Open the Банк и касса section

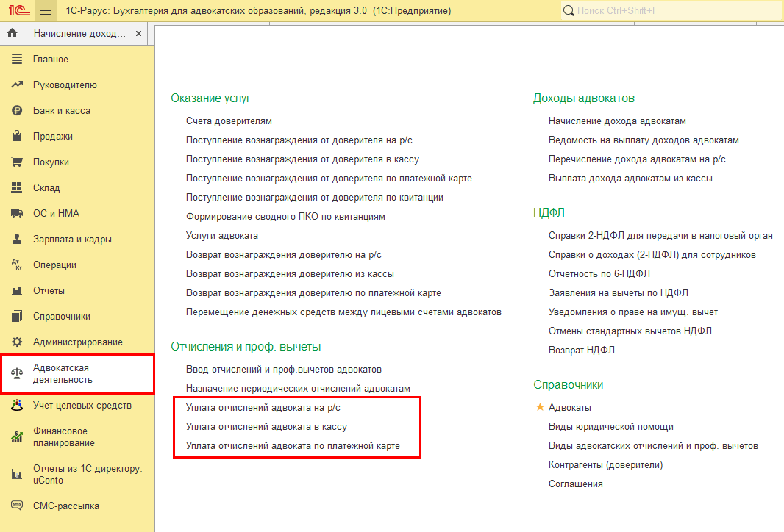[x=61, y=111]
